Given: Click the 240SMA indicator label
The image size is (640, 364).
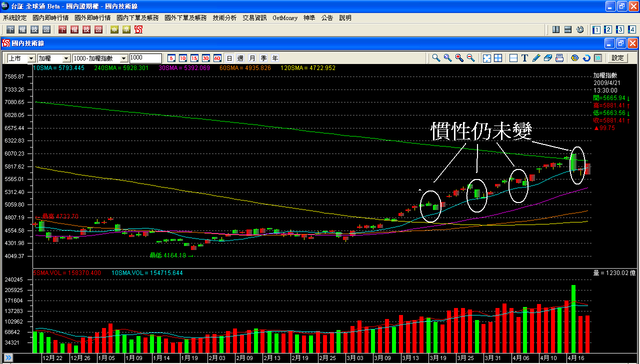Looking at the screenshot, I should coord(121,68).
